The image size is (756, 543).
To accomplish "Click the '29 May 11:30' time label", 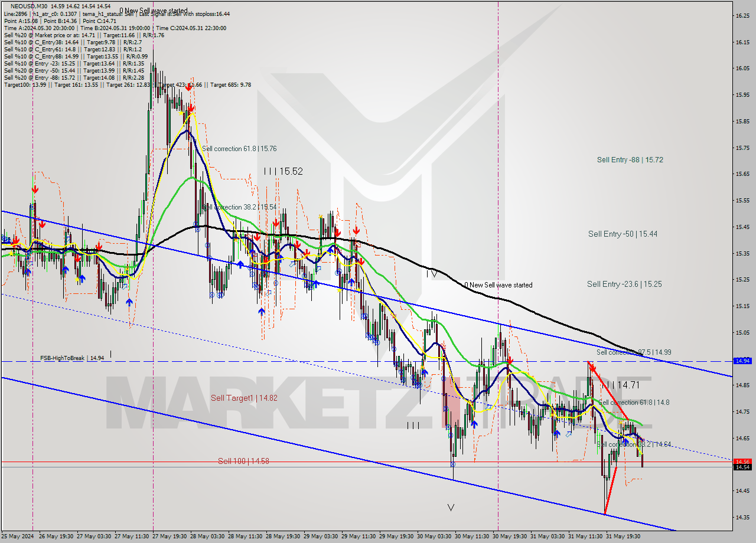I will [x=359, y=537].
